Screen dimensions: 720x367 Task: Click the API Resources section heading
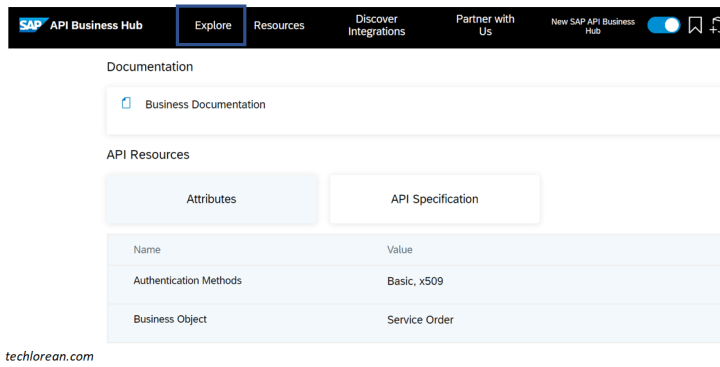[x=148, y=154]
